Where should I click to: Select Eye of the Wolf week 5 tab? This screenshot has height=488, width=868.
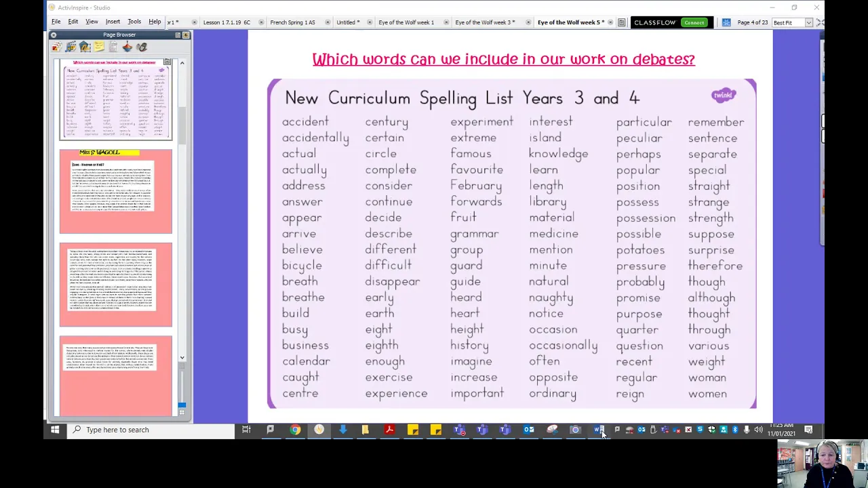click(570, 22)
